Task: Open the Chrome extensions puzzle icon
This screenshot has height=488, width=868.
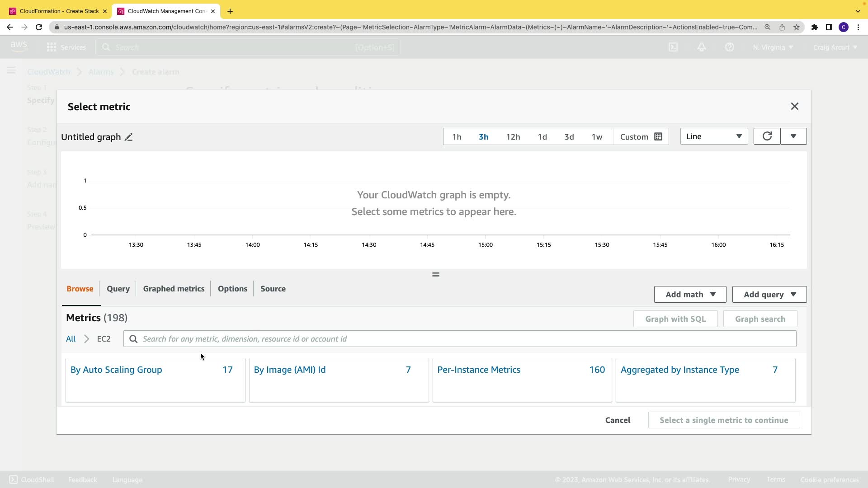Action: [814, 27]
